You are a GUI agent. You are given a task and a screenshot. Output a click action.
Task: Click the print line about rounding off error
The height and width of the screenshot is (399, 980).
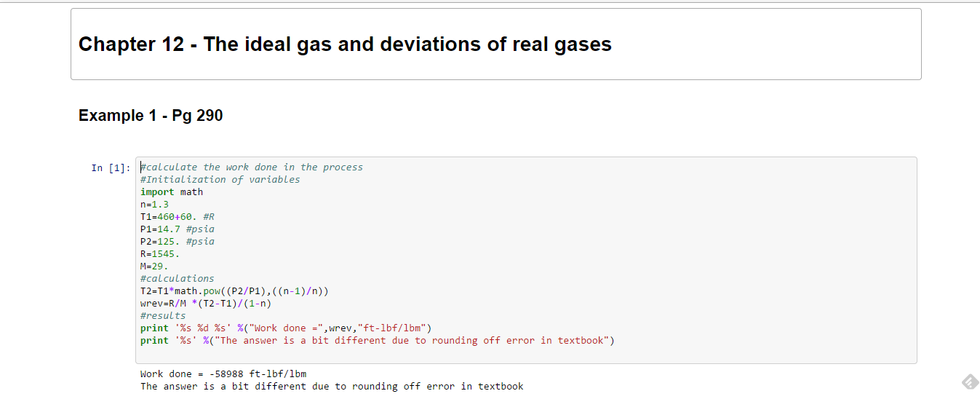click(x=377, y=341)
